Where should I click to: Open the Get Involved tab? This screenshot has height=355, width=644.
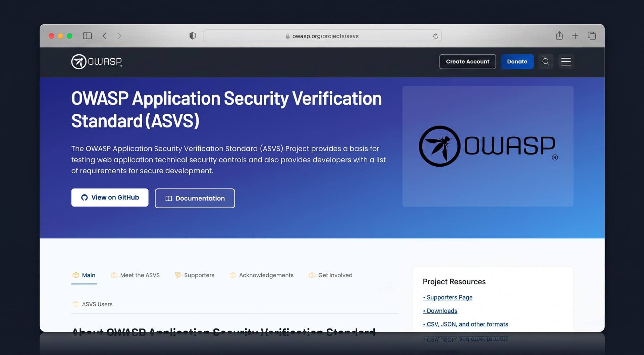pos(331,275)
